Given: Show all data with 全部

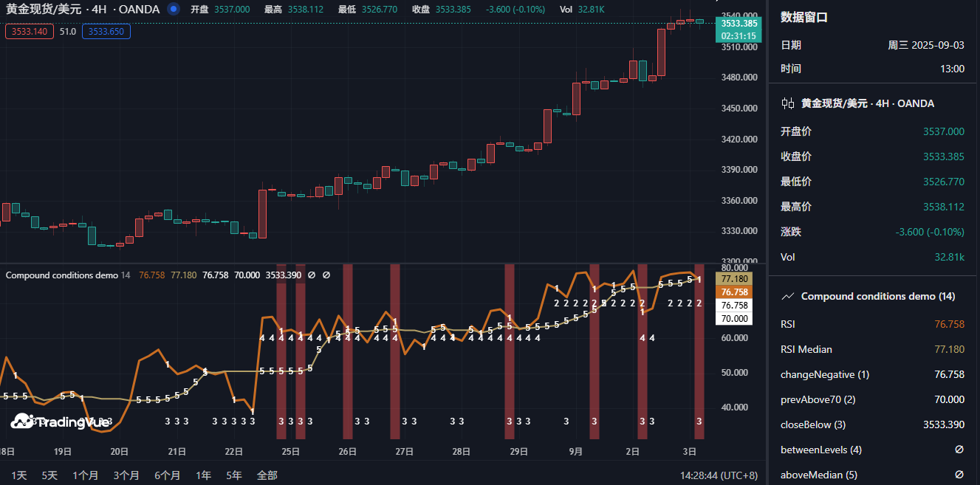Looking at the screenshot, I should pyautogui.click(x=267, y=475).
